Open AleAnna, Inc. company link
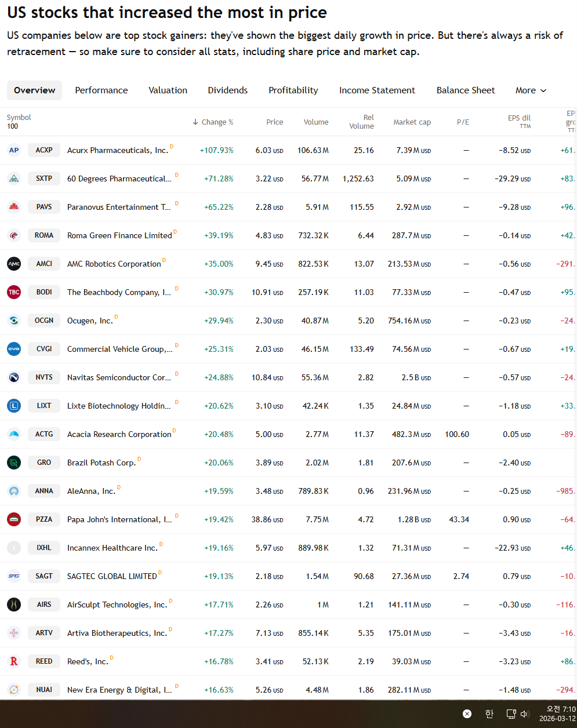 [x=91, y=491]
